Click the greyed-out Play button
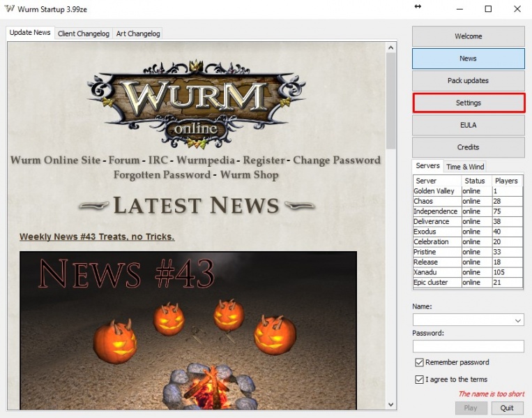The image size is (532, 418). point(471,408)
